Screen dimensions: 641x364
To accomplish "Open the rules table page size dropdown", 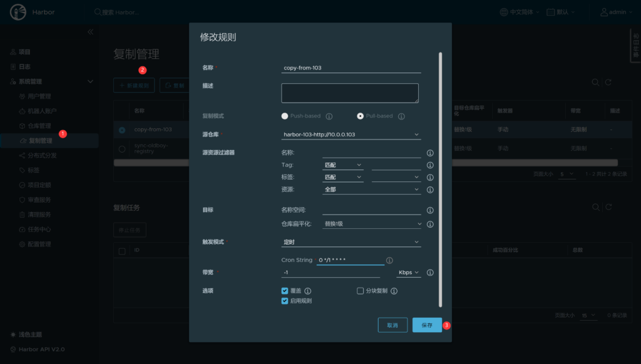I will (567, 174).
